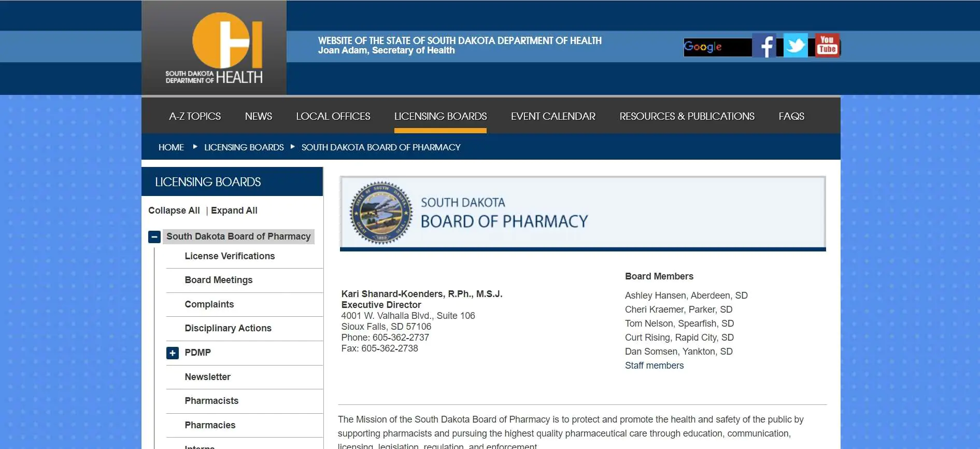Viewport: 980px width, 449px height.
Task: Go to Event Calendar page
Action: click(x=553, y=117)
